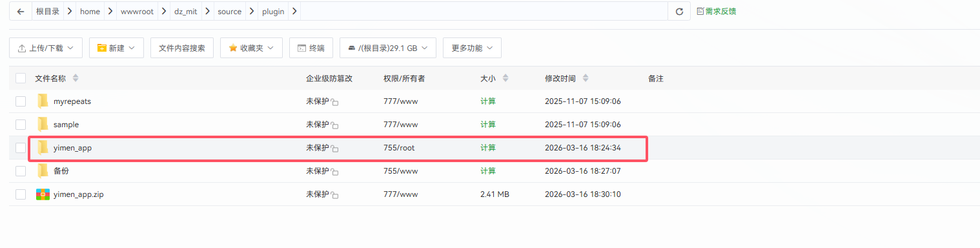This screenshot has height=248, width=980.
Task: Click the 2026-03-16 18:27:07 modified time
Action: [x=583, y=171]
